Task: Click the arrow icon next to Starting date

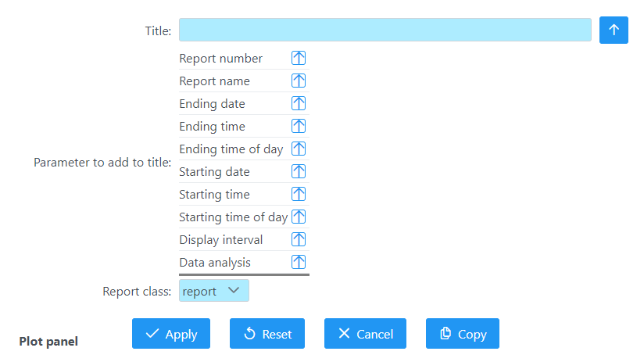Action: point(299,172)
